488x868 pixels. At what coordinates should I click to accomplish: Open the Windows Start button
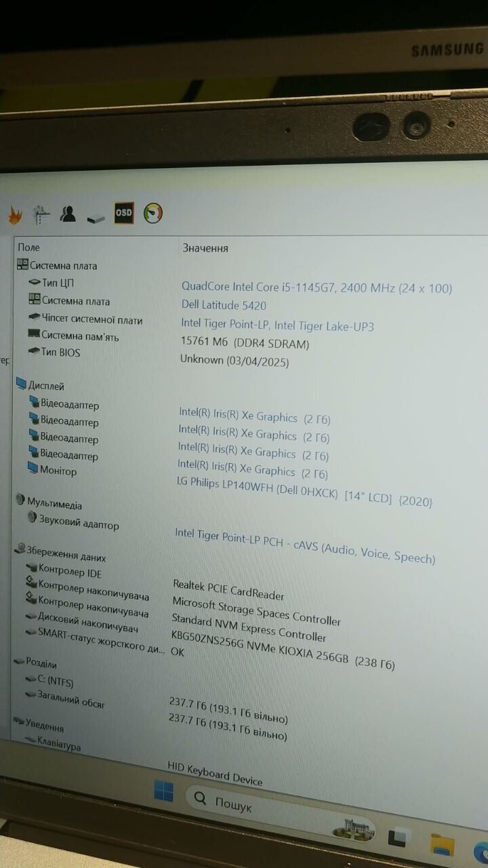tap(163, 791)
